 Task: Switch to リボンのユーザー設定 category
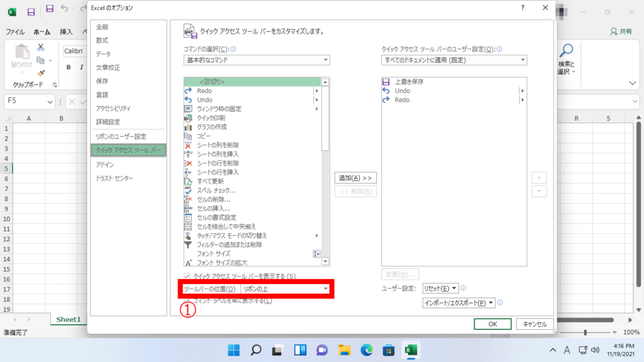point(121,136)
